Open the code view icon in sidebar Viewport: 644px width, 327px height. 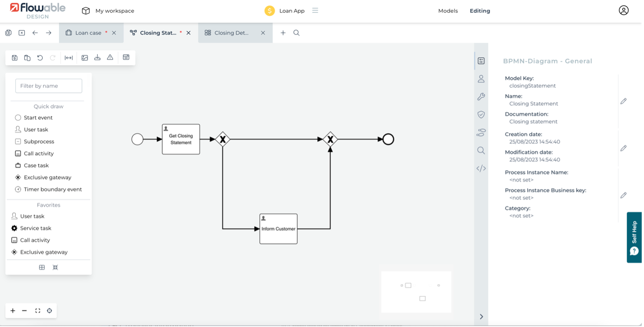[x=481, y=169]
